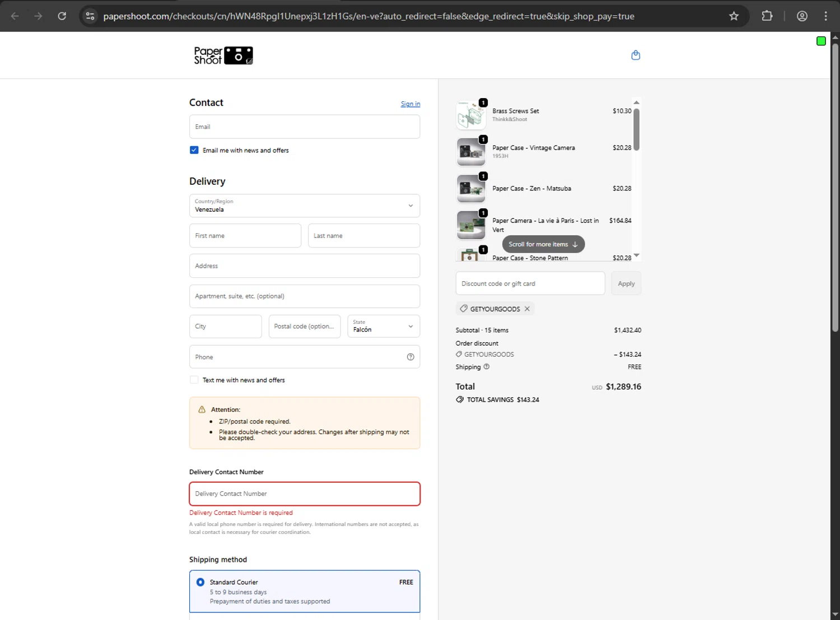This screenshot has height=620, width=840.
Task: Focus the Discount code or gift card field
Action: (530, 283)
